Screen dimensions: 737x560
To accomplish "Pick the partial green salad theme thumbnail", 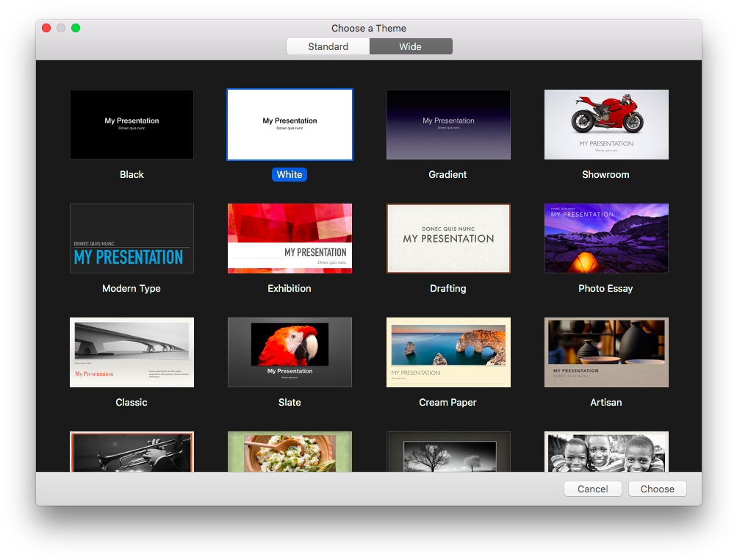I will click(289, 451).
